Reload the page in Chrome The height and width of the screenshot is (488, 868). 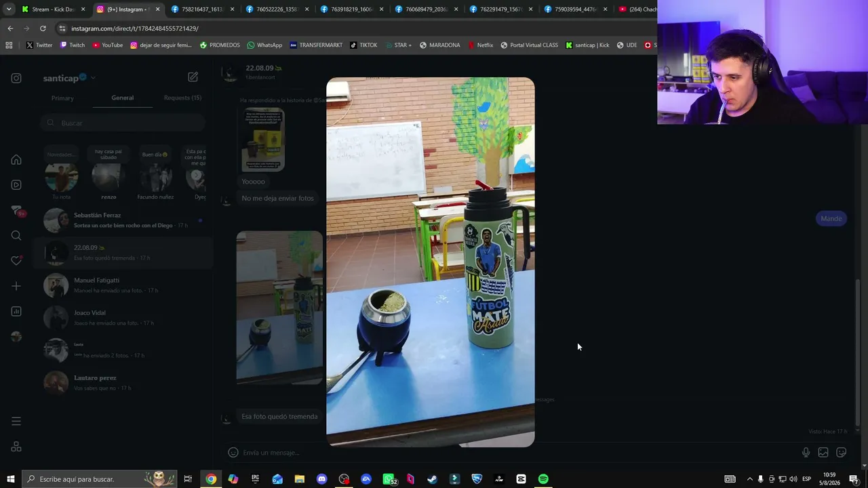43,28
